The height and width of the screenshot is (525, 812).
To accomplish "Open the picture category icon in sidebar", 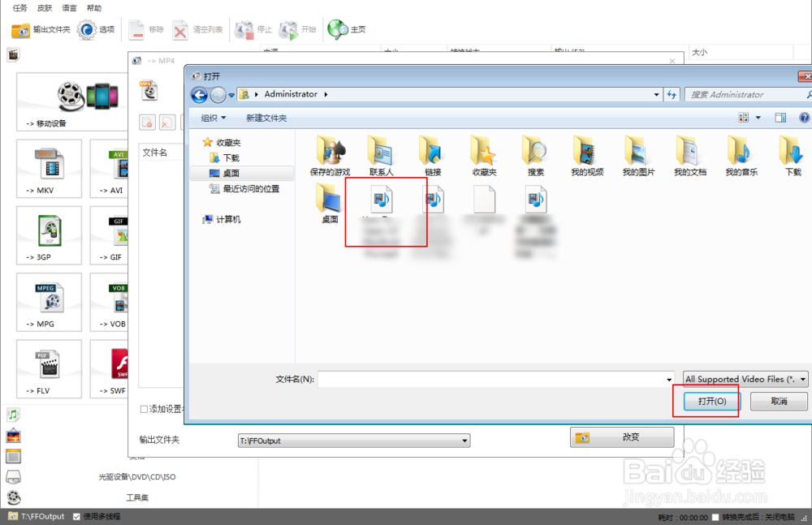I will coord(14,436).
